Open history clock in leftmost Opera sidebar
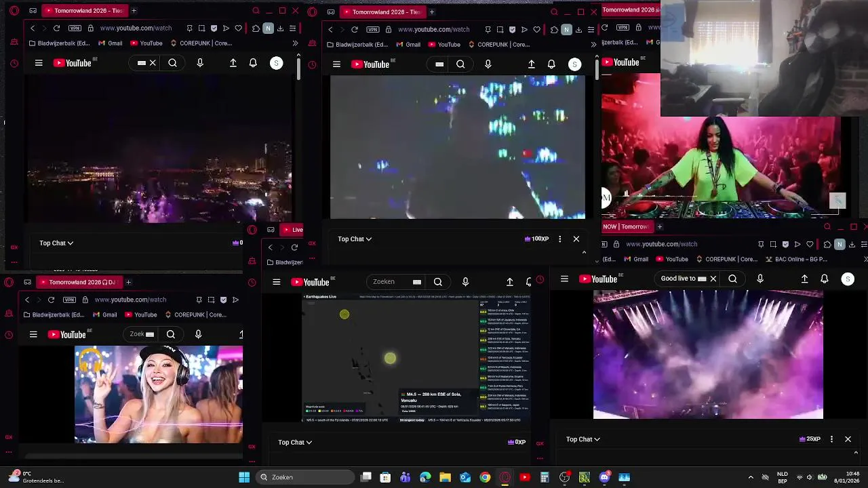The image size is (868, 488). [14, 64]
